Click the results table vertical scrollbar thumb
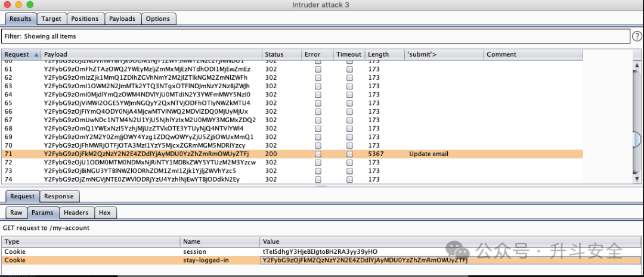Screen dimensions: 644x277 (x=637, y=139)
